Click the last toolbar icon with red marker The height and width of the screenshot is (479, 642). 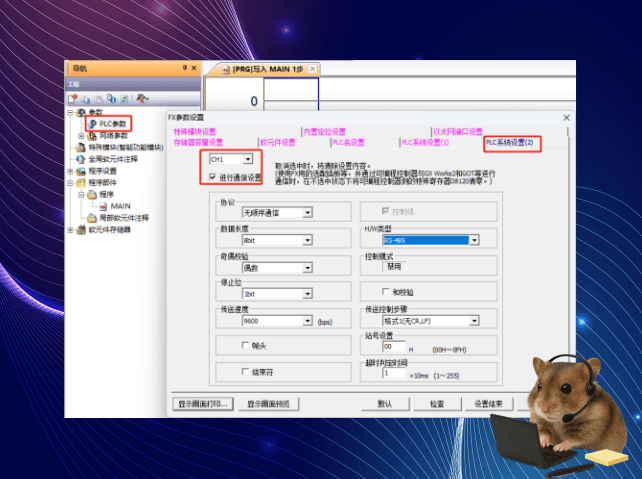click(142, 98)
